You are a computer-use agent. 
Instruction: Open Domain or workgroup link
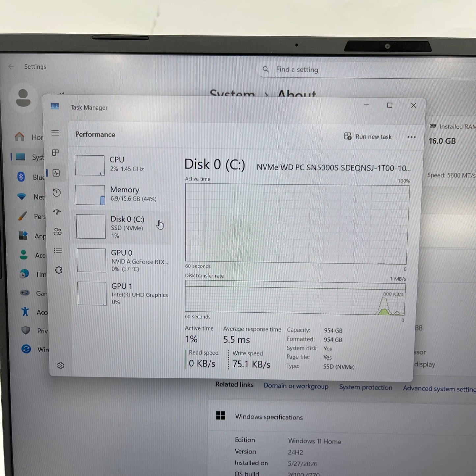(x=296, y=386)
